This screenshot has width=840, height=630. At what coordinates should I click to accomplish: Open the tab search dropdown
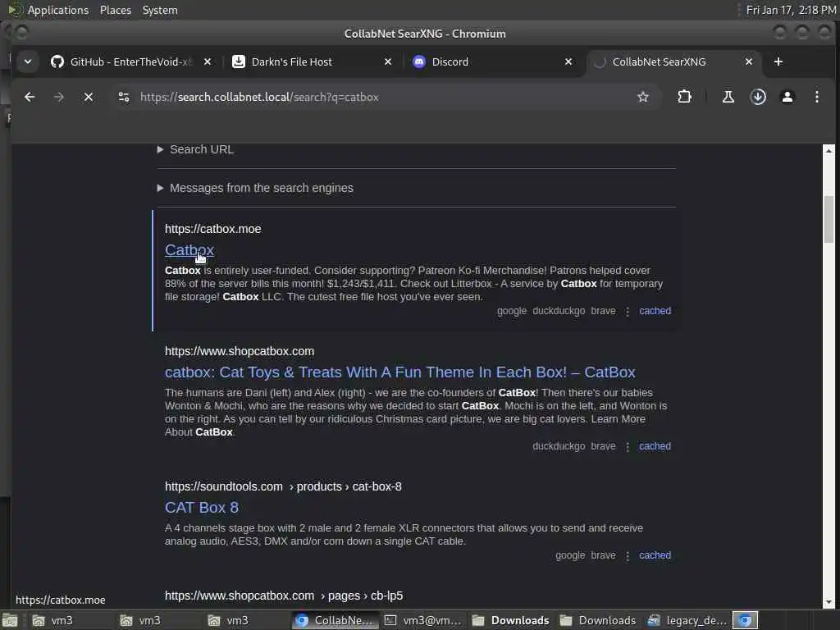point(28,62)
